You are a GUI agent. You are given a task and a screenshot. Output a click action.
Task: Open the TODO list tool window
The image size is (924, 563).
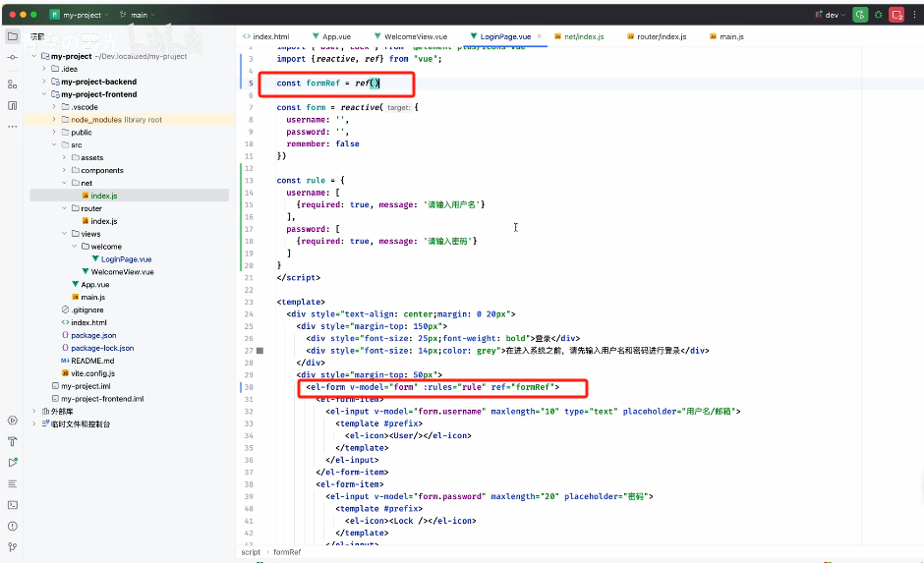12,483
